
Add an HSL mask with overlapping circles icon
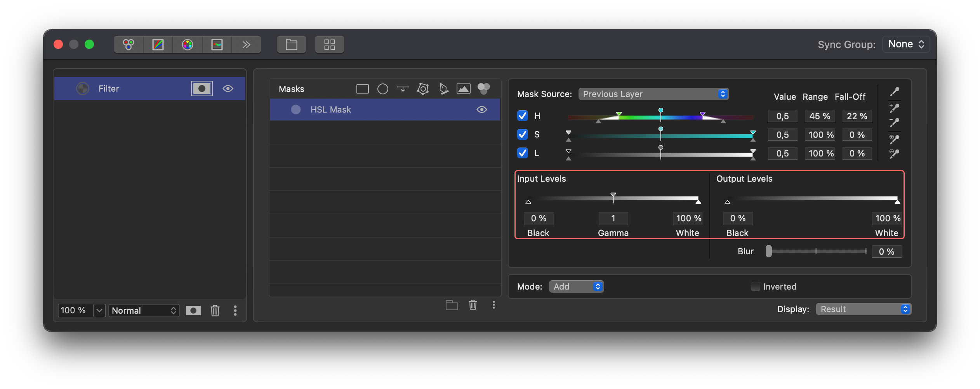(x=483, y=89)
